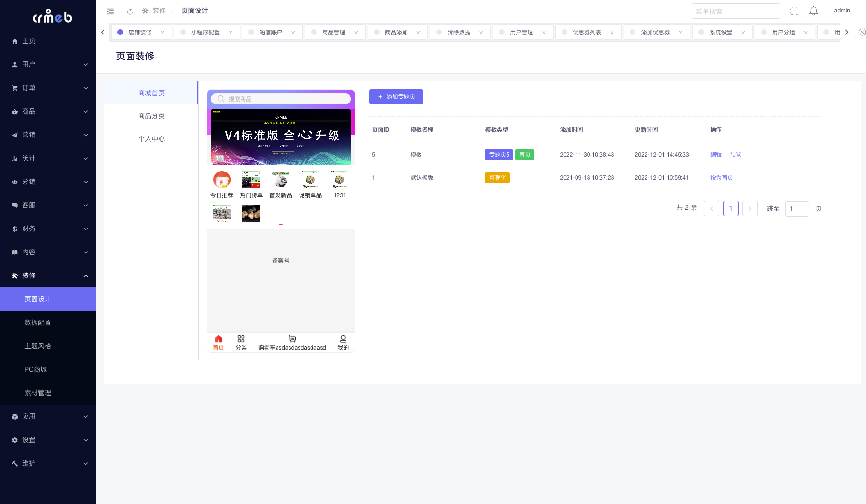Click the 购物车 cart icon in the preview
This screenshot has height=504, width=866.
pos(292,338)
